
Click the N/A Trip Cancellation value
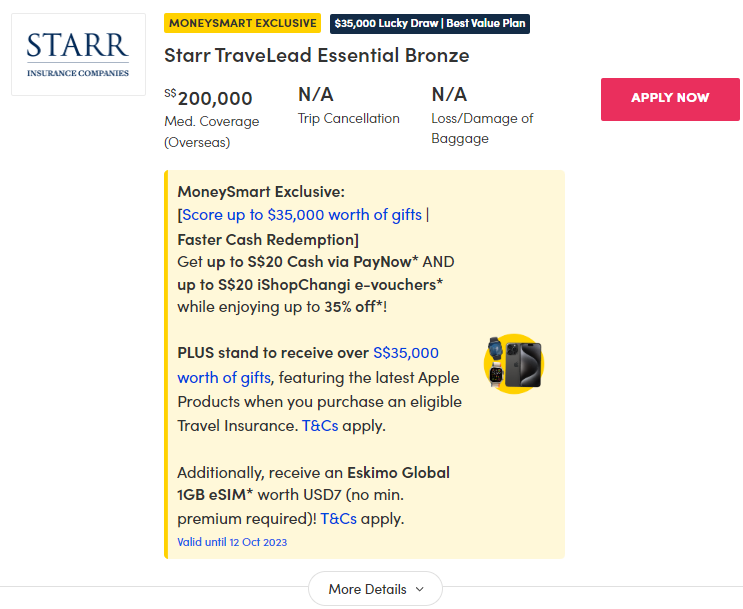[x=316, y=95]
